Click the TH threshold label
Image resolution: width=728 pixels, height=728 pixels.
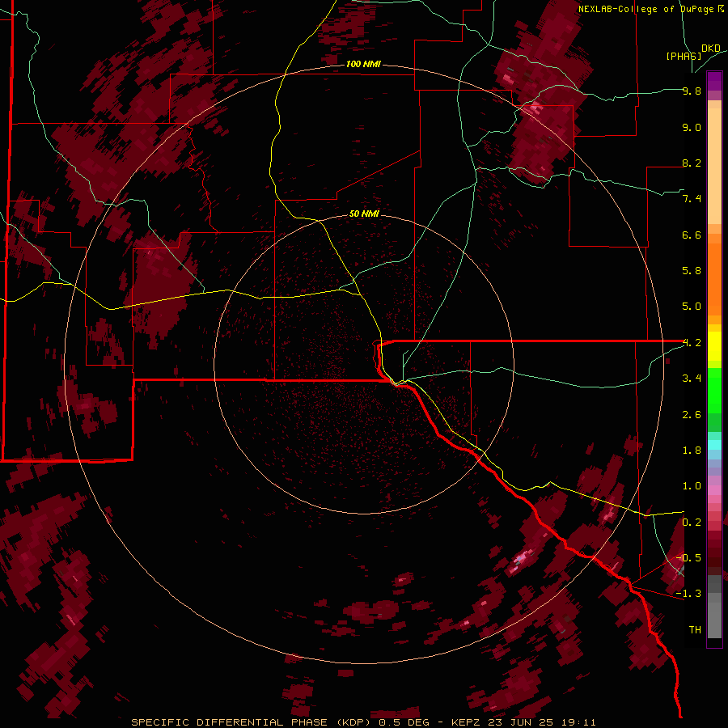(695, 629)
